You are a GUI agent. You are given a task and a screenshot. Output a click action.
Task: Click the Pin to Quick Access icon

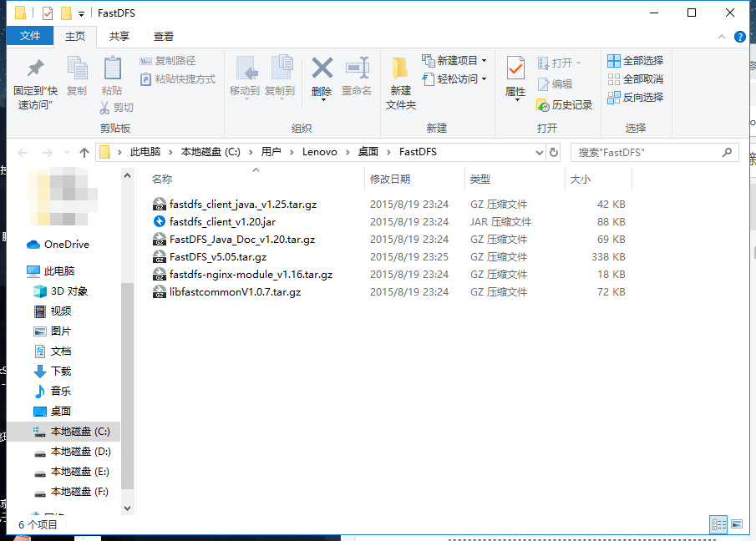[x=35, y=68]
